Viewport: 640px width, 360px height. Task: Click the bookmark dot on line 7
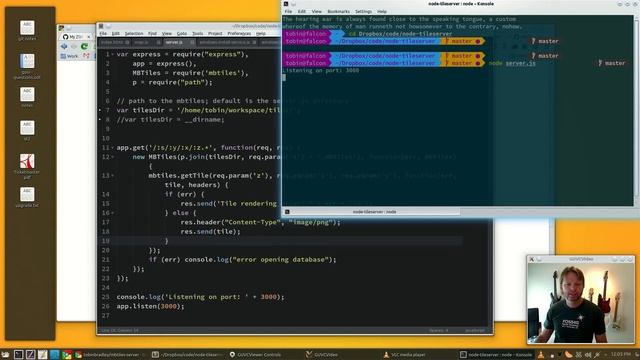pos(100,110)
